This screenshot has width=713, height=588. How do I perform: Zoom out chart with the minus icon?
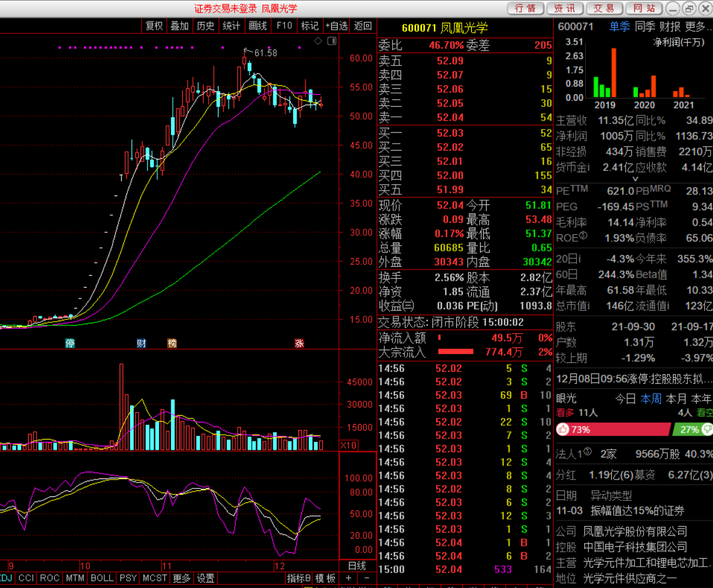pos(366,578)
